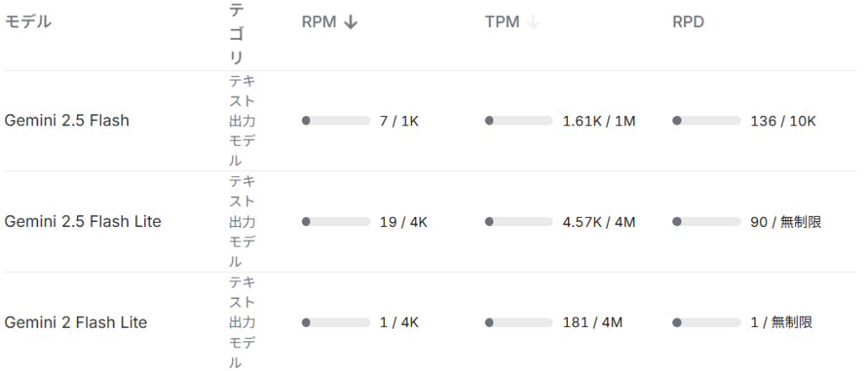The width and height of the screenshot is (868, 371).
Task: Click the RPD column header
Action: point(687,23)
